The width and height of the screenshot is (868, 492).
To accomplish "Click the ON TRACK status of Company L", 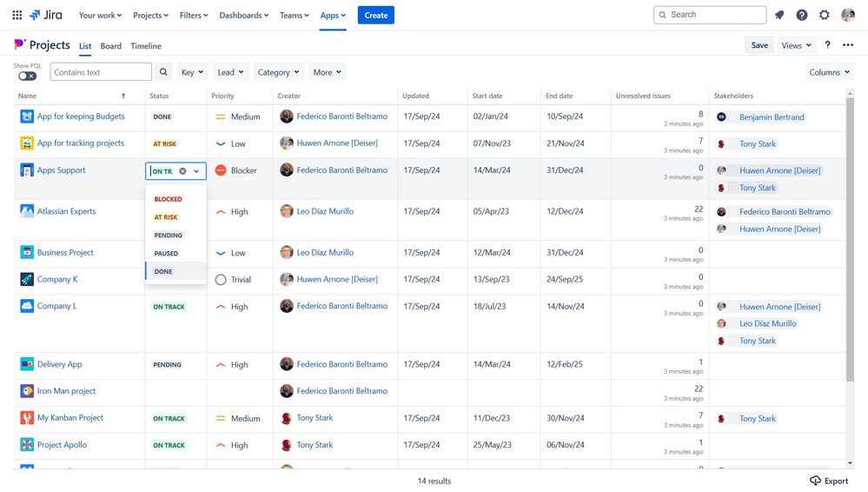I will click(169, 306).
